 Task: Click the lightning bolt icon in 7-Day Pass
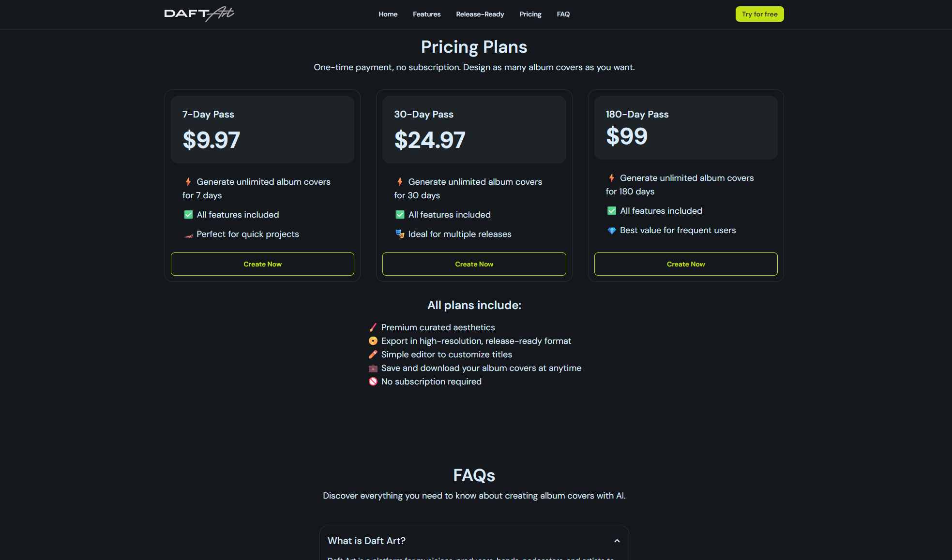[x=188, y=182]
